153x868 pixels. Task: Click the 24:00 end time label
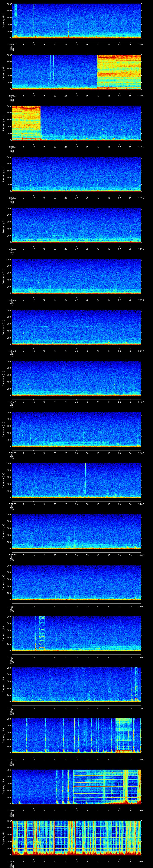coord(141,555)
